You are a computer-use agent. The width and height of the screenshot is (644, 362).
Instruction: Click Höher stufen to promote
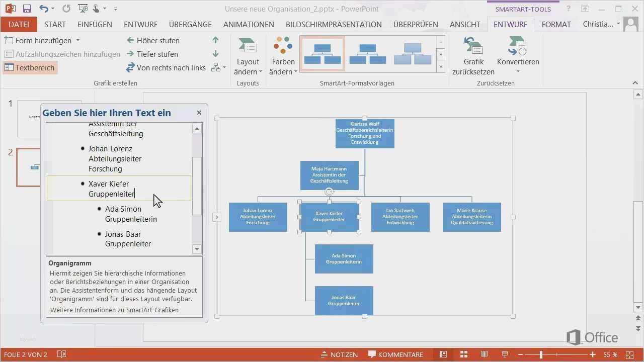(x=153, y=40)
